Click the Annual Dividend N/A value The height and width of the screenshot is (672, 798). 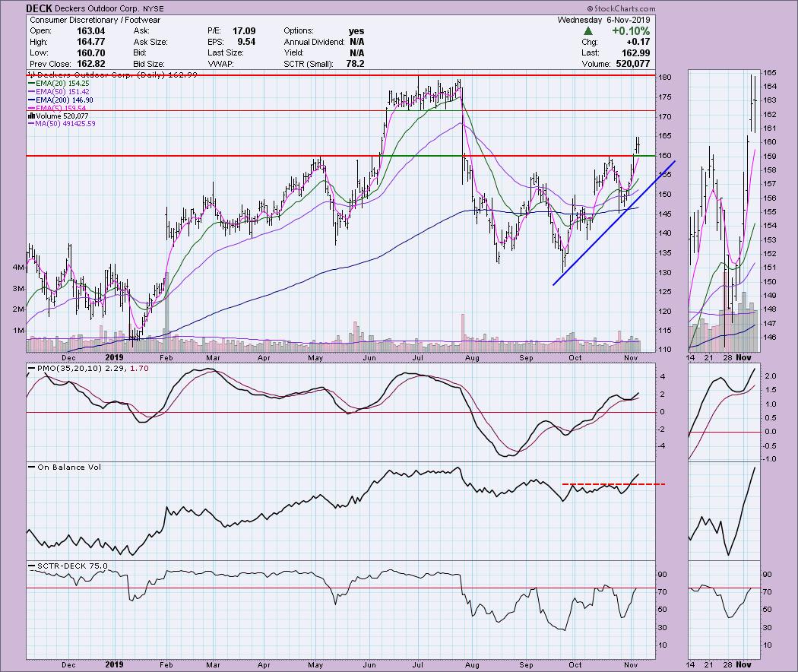356,42
